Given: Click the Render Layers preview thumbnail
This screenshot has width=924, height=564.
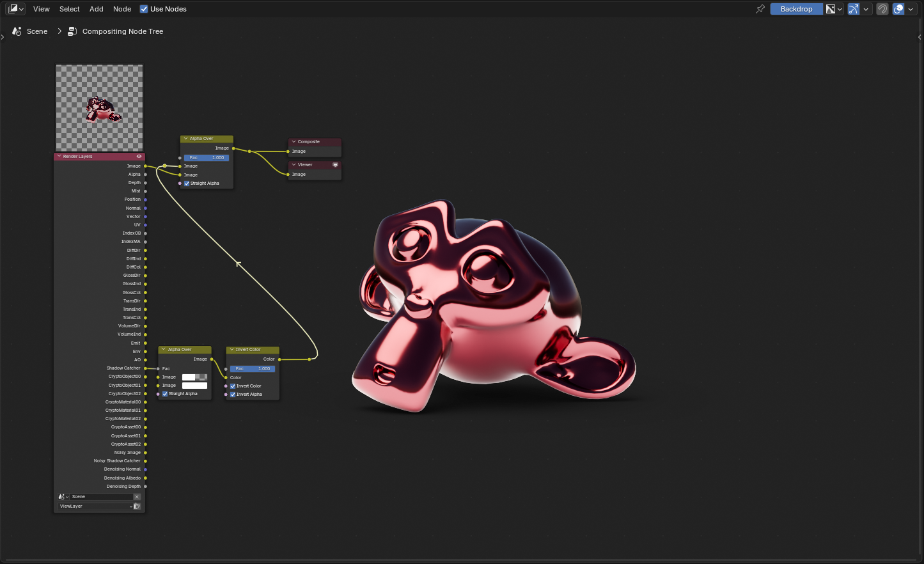Looking at the screenshot, I should (99, 107).
